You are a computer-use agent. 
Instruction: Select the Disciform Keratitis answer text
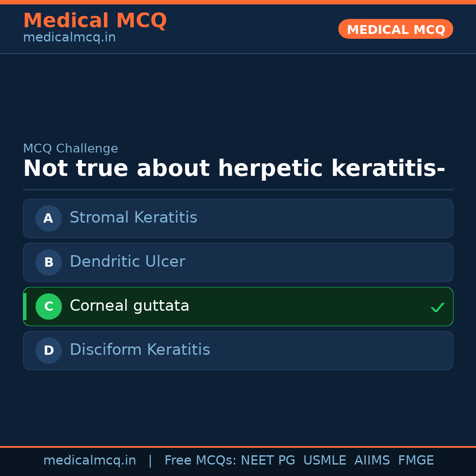pos(140,350)
